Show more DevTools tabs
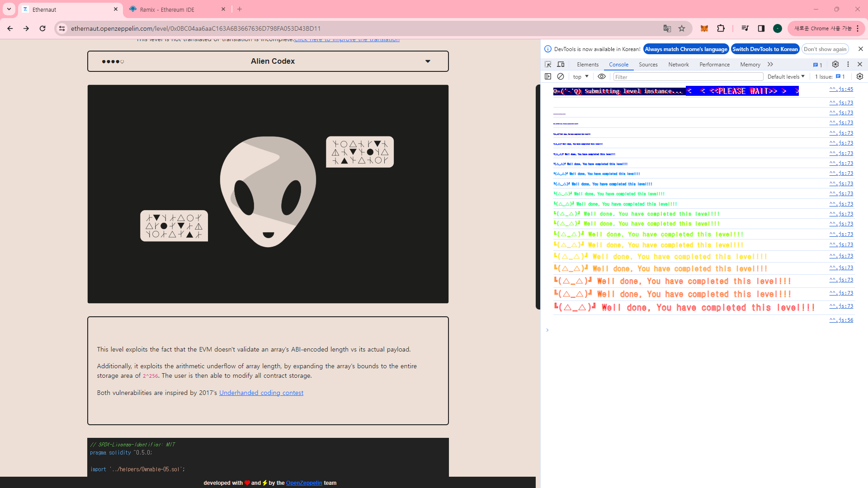This screenshot has width=868, height=488. [770, 64]
